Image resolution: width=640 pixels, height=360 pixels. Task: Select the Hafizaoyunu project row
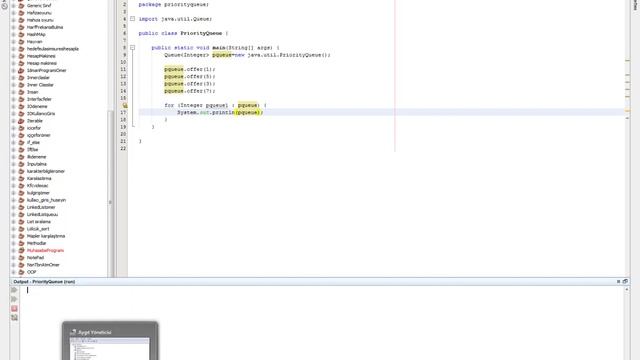coord(39,13)
